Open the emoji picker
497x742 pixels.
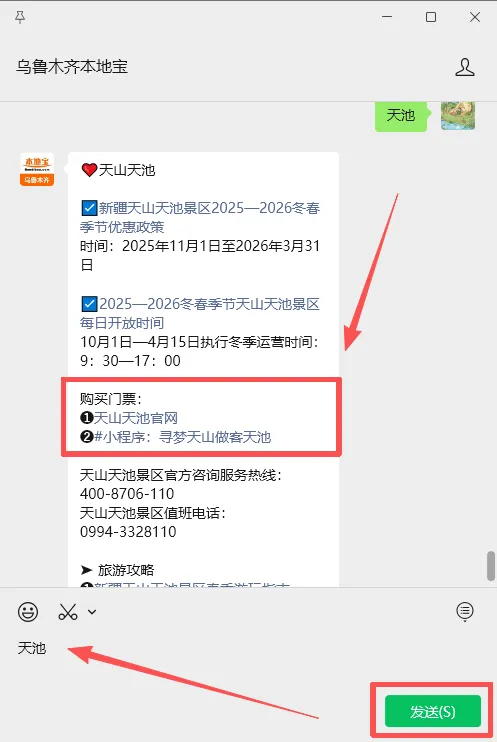28,611
